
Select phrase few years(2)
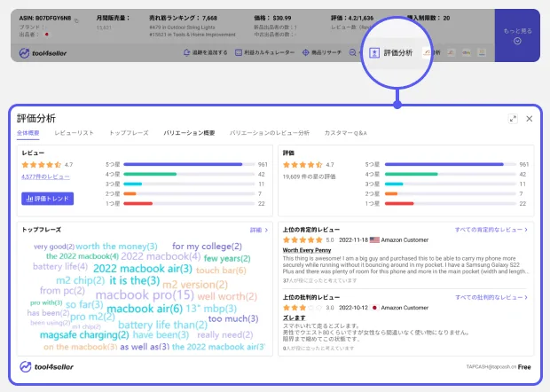click(x=227, y=258)
